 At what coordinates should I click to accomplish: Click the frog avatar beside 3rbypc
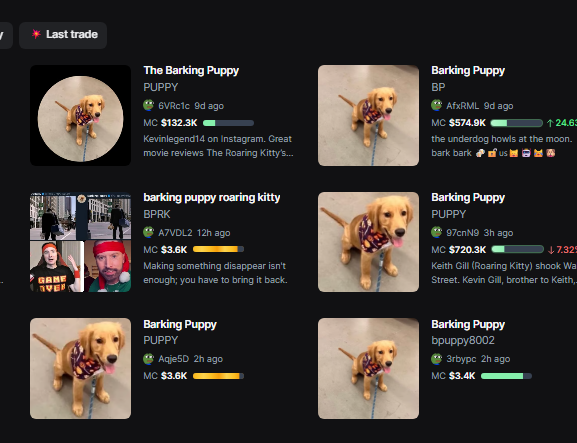click(437, 359)
